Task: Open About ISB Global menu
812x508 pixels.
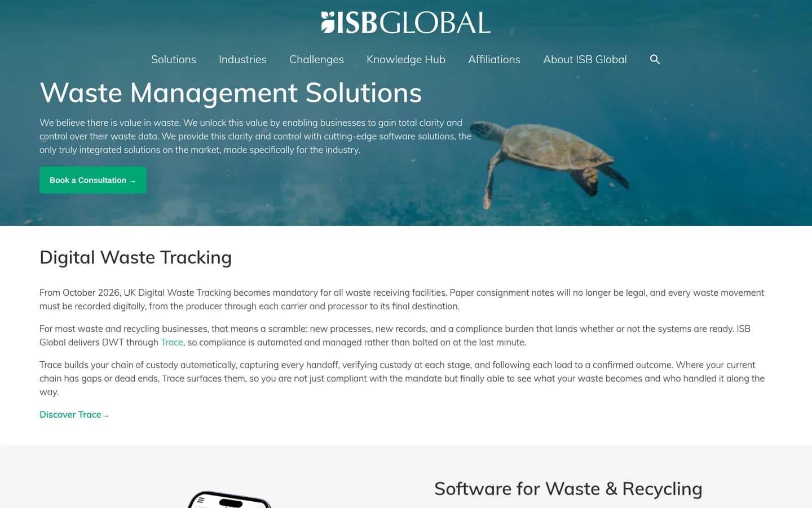Action: [585, 59]
